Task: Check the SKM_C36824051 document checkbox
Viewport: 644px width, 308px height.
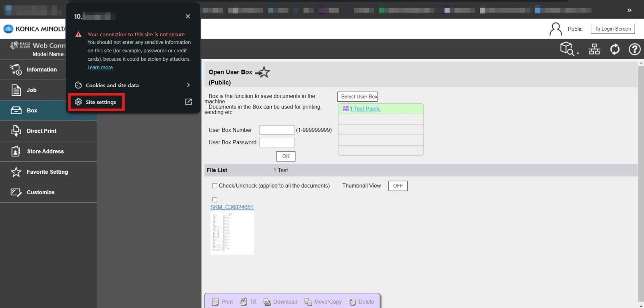Action: click(x=215, y=200)
